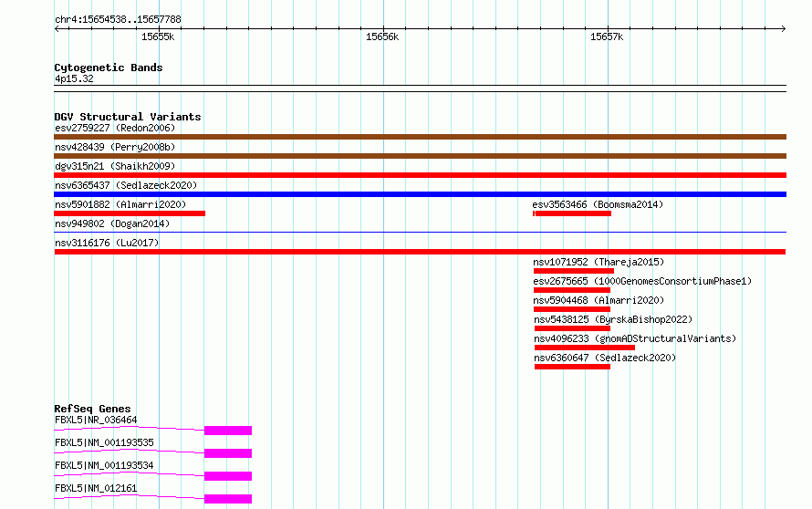Image resolution: width=812 pixels, height=509 pixels.
Task: Select the red dgv315n21 variant bar
Action: pos(420,175)
